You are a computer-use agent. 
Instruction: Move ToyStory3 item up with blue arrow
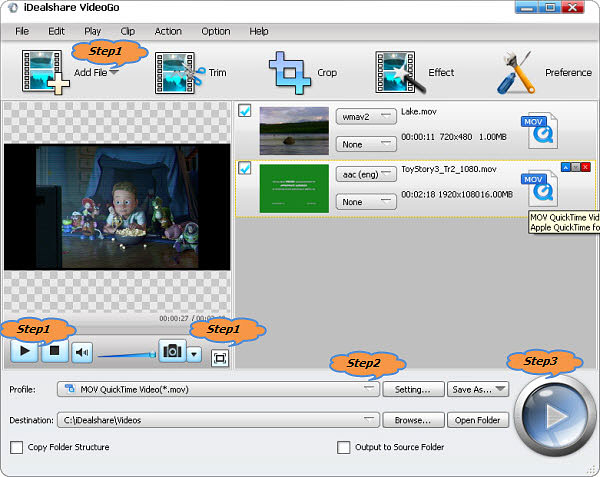(x=566, y=167)
